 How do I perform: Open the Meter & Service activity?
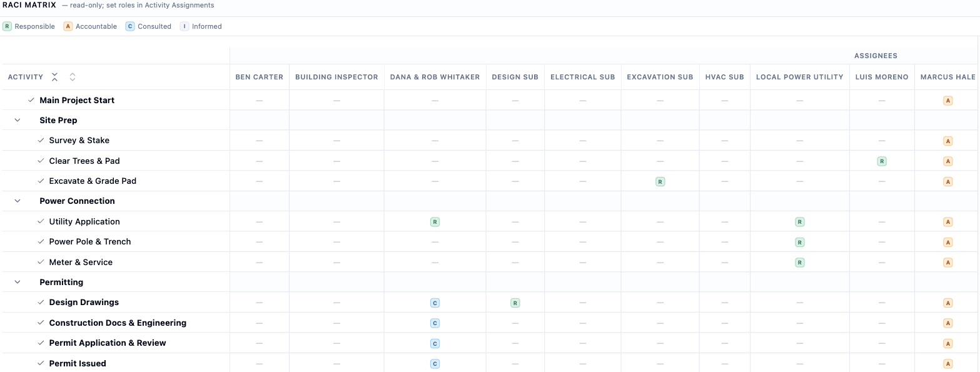click(81, 262)
